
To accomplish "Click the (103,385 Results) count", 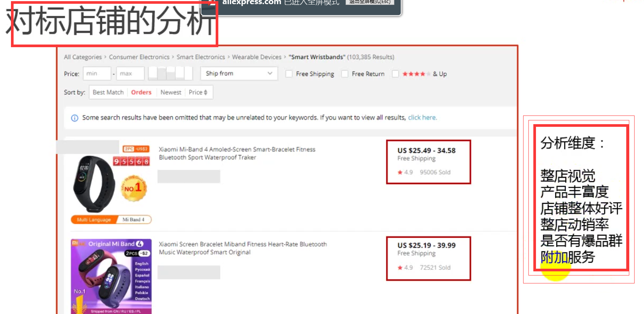I will coord(371,57).
